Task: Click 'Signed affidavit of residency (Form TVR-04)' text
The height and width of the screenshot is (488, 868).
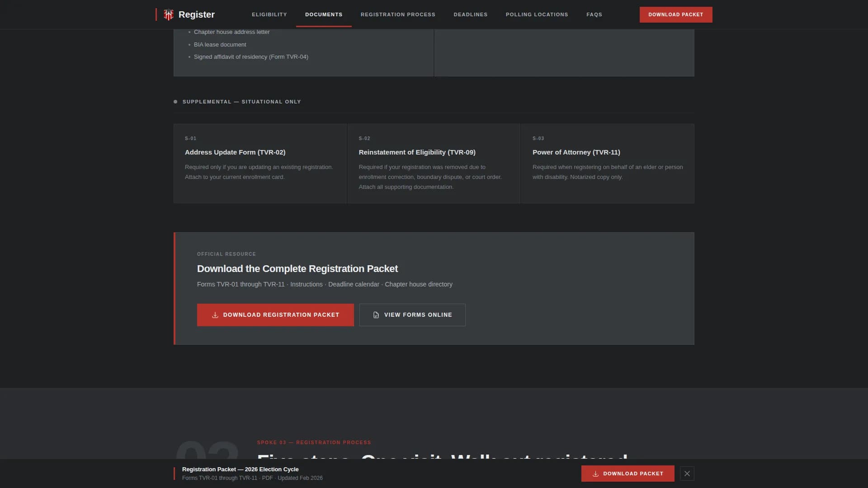Action: [251, 57]
